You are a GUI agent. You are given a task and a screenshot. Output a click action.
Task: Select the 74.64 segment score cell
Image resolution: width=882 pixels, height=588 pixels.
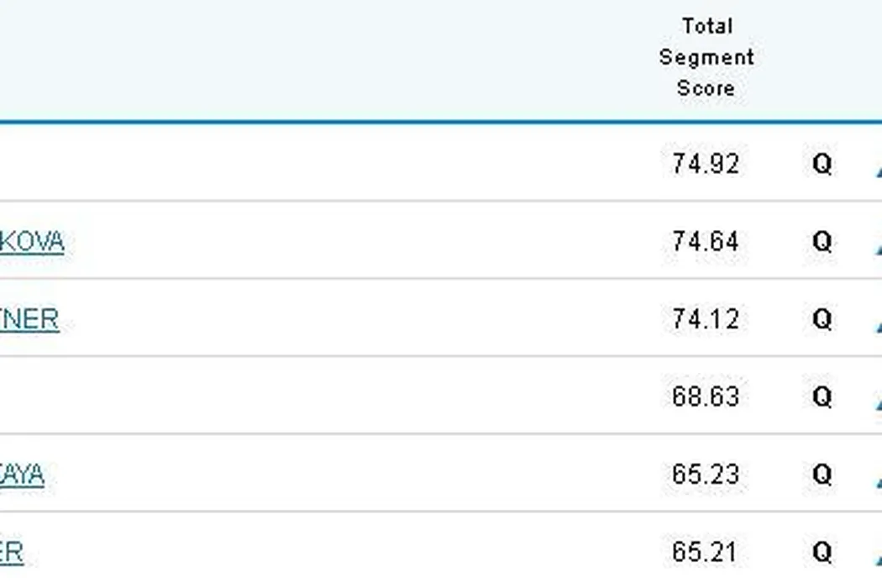[706, 242]
